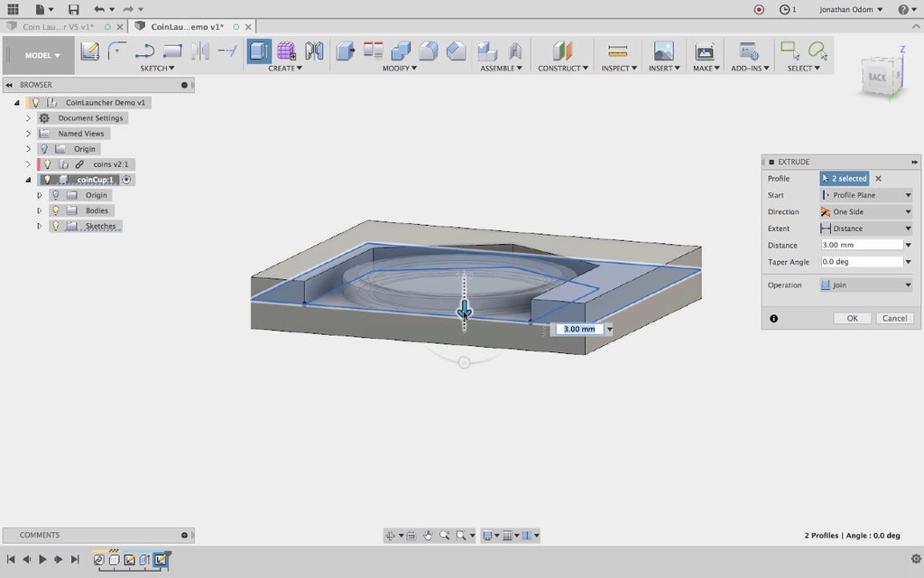The height and width of the screenshot is (578, 924).
Task: Toggle visibility lightbulb for Bodies folder
Action: tap(56, 210)
